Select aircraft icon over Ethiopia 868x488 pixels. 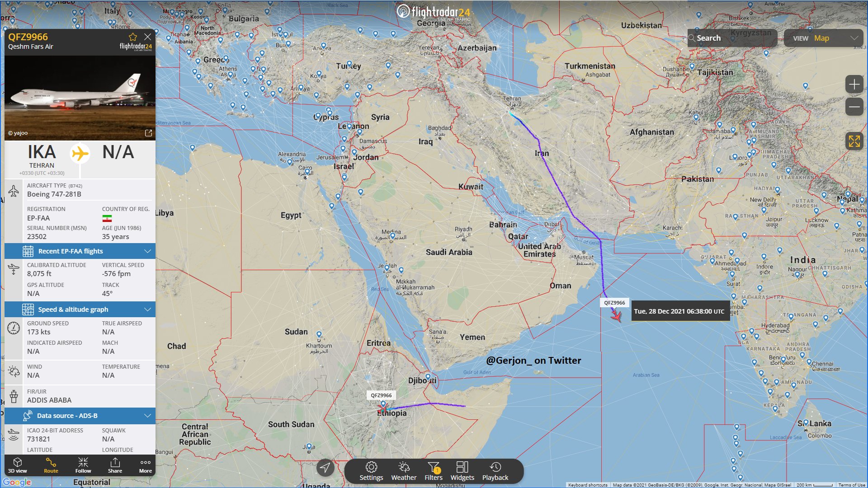tap(383, 409)
